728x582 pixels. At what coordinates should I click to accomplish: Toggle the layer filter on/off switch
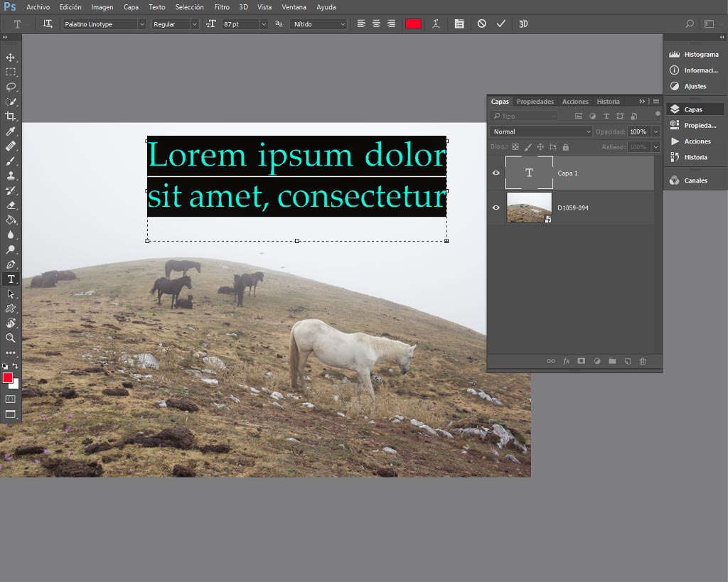coord(658,114)
